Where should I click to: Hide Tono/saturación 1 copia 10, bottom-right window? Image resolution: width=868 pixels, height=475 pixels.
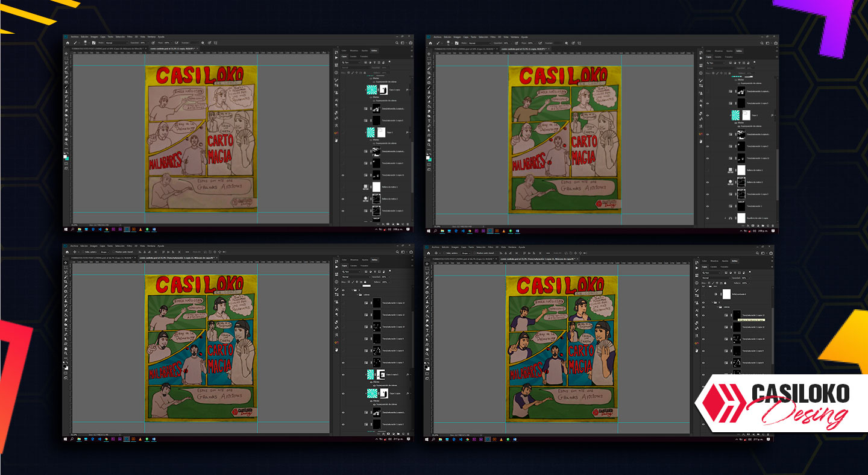click(703, 339)
